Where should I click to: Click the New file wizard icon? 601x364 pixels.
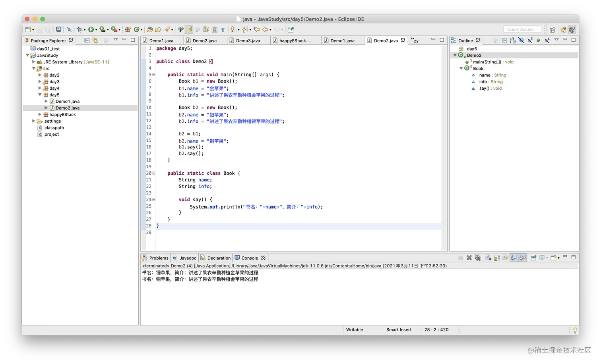pos(28,29)
